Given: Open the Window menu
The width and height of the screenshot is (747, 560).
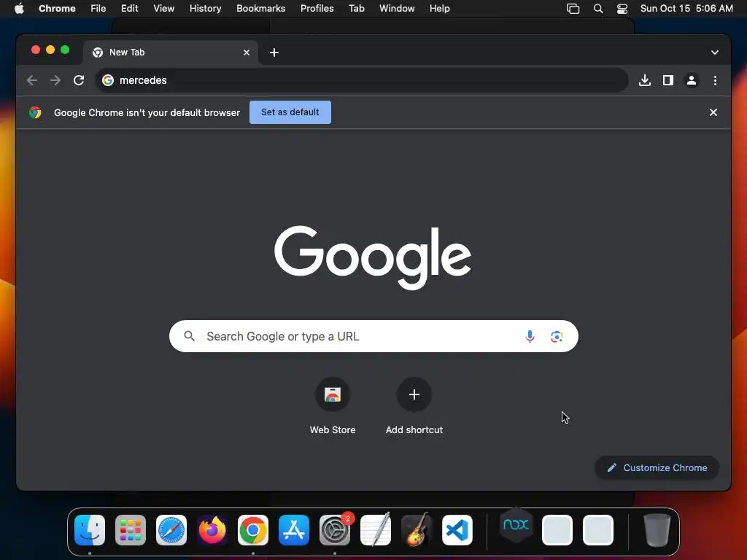Looking at the screenshot, I should (397, 9).
